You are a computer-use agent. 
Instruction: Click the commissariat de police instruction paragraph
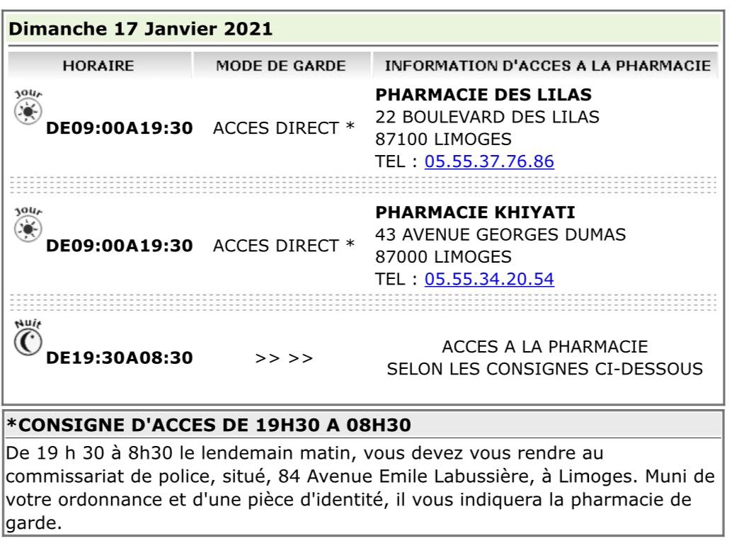point(360,488)
